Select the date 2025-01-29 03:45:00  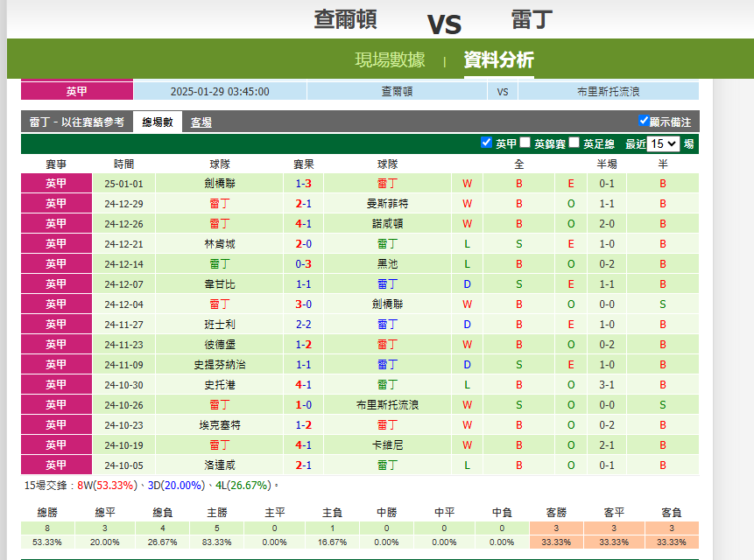(x=220, y=92)
